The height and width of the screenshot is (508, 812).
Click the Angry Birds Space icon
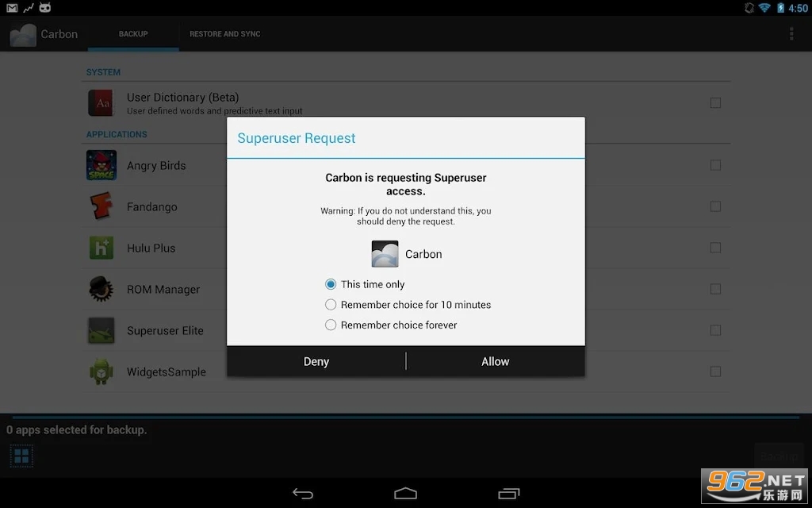click(101, 165)
